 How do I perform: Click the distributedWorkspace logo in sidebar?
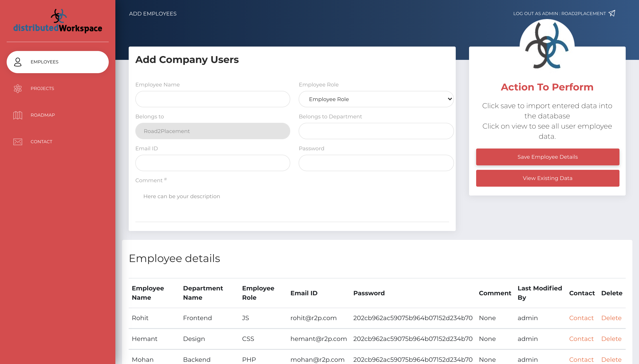point(57,21)
